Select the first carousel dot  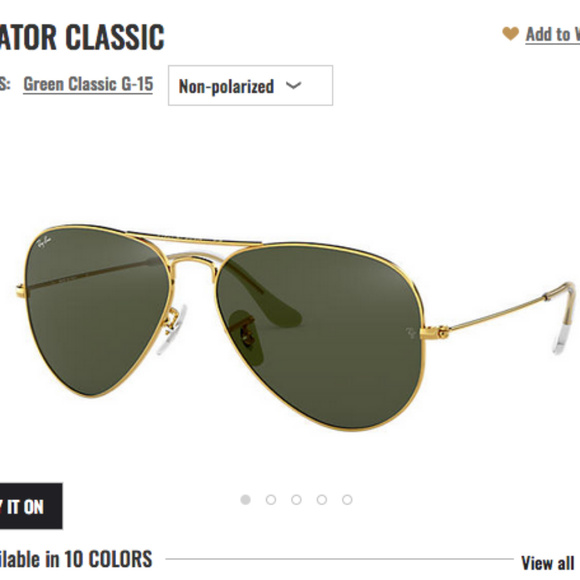point(246,500)
